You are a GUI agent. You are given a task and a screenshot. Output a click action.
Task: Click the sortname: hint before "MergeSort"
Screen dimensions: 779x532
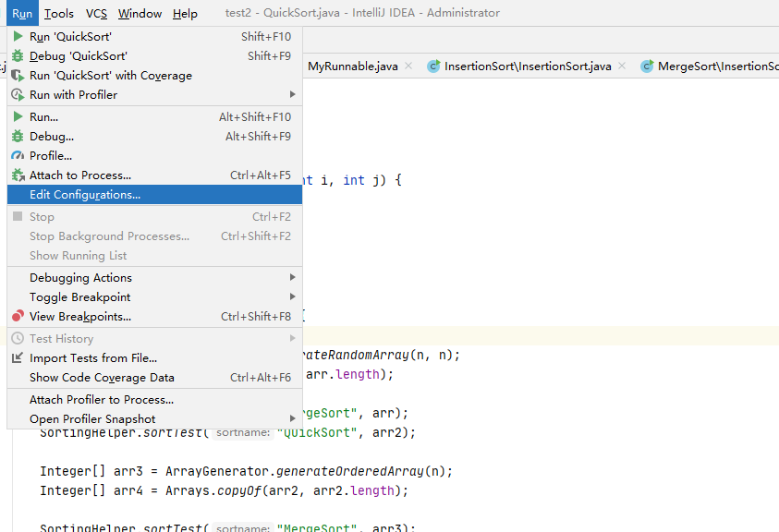click(x=243, y=527)
